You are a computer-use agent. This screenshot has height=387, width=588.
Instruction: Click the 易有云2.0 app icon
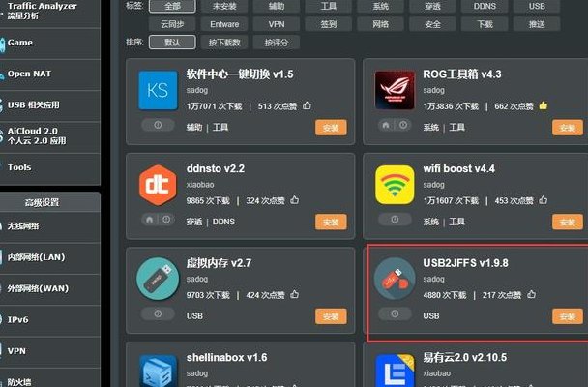click(x=395, y=371)
